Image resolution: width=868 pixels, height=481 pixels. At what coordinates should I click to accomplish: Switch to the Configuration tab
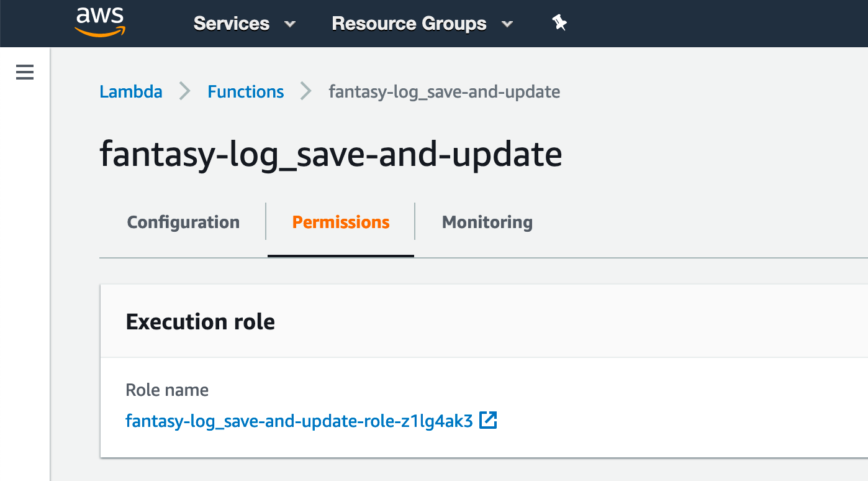[183, 222]
